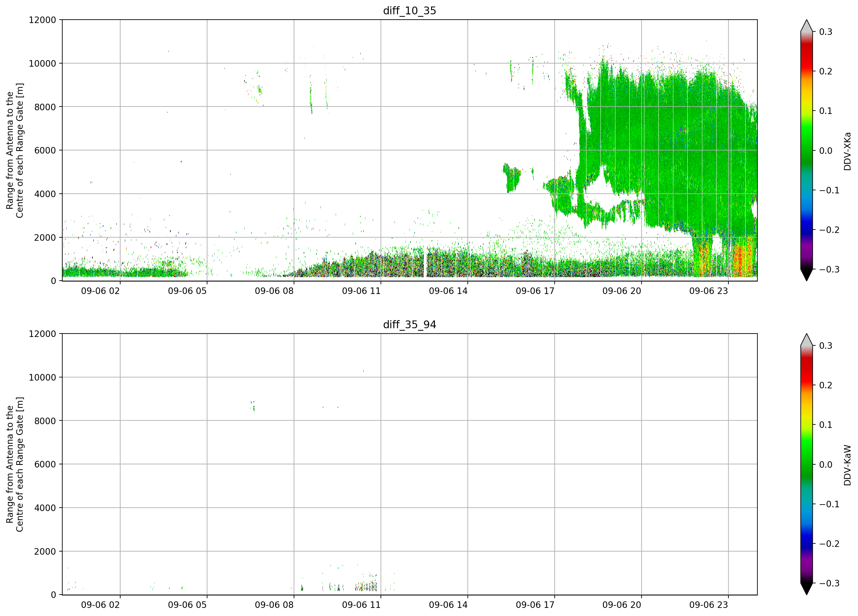This screenshot has width=858, height=616.
Task: Click the 2000 y-tick of diff_10_35 plot
Action: click(x=45, y=238)
